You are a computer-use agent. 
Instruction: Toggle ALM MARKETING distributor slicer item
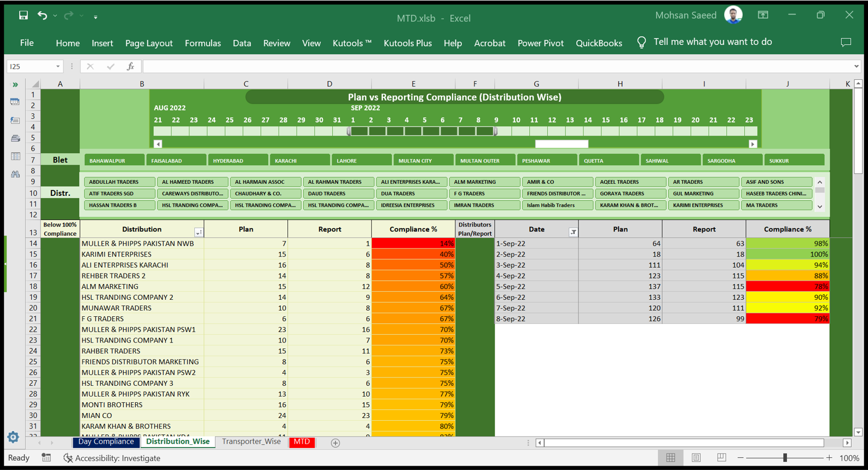[x=484, y=182]
